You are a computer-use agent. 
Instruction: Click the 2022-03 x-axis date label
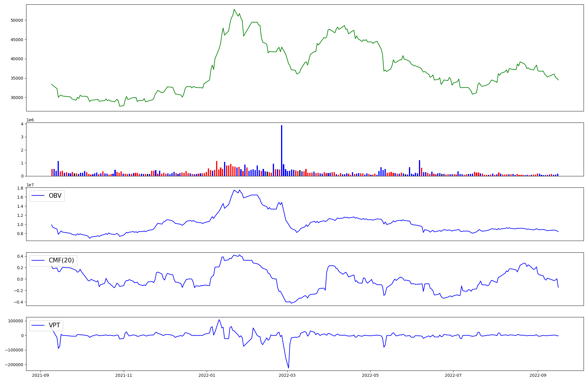click(x=287, y=375)
